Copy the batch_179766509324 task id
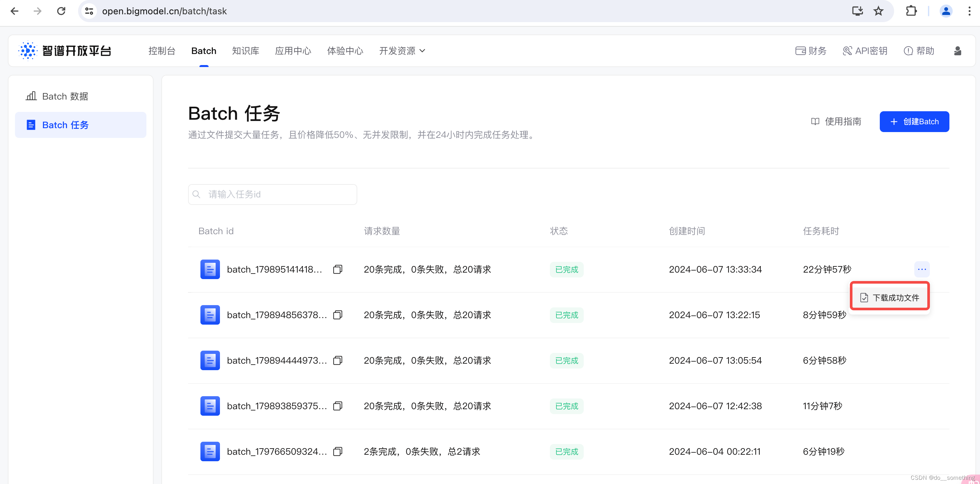980x484 pixels. point(337,451)
